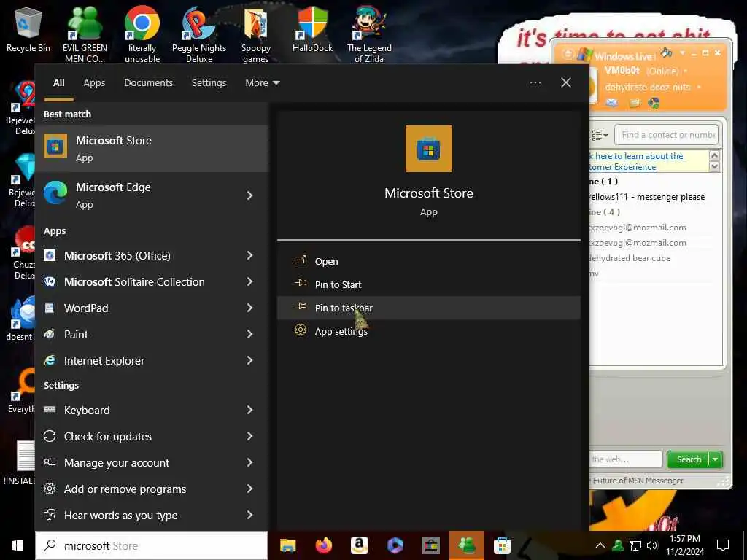Viewport: 747px width, 560px height.
Task: Choose App settings
Action: pyautogui.click(x=429, y=331)
